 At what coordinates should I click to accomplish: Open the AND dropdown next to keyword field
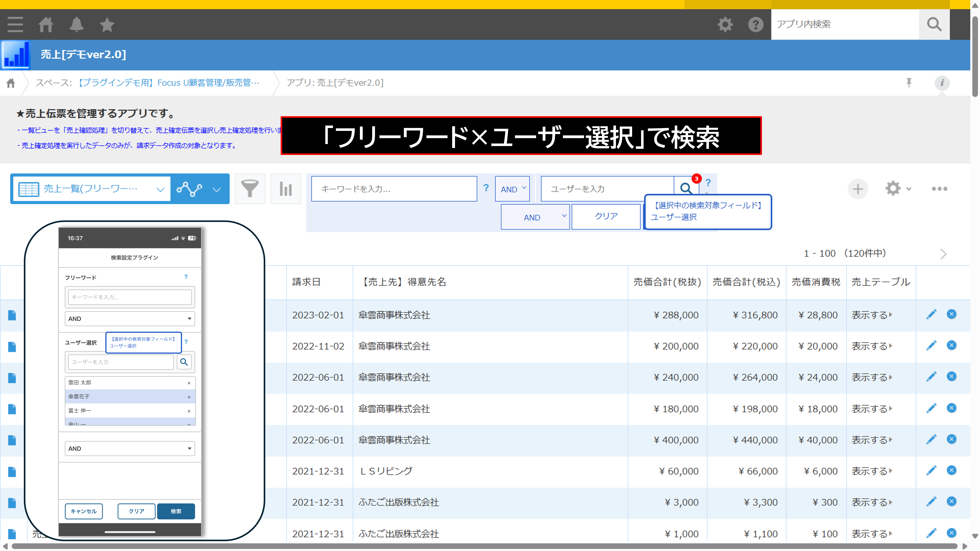coord(512,189)
